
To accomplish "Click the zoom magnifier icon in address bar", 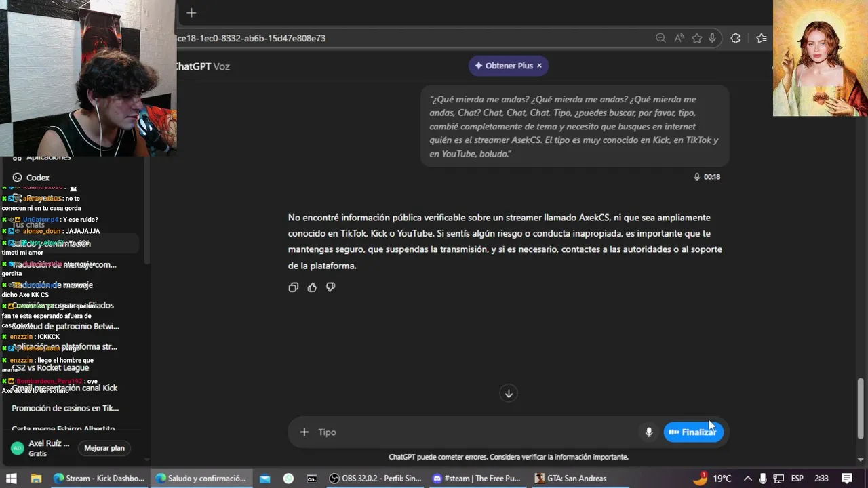I will [660, 38].
